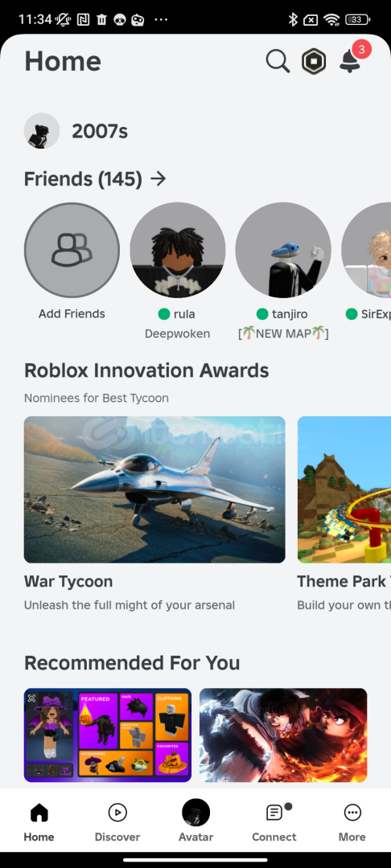The height and width of the screenshot is (868, 391).
Task: Switch to the Home tab
Action: coord(39,822)
